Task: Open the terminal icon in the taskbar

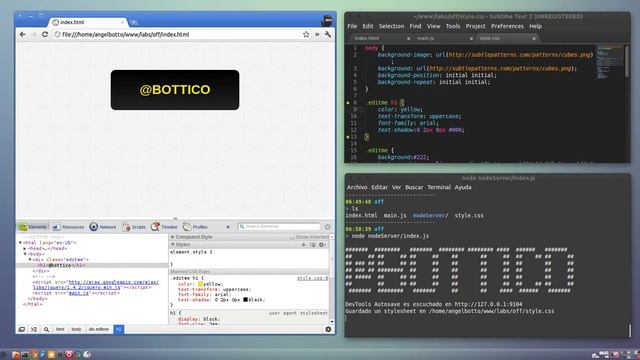Action: 24,355
